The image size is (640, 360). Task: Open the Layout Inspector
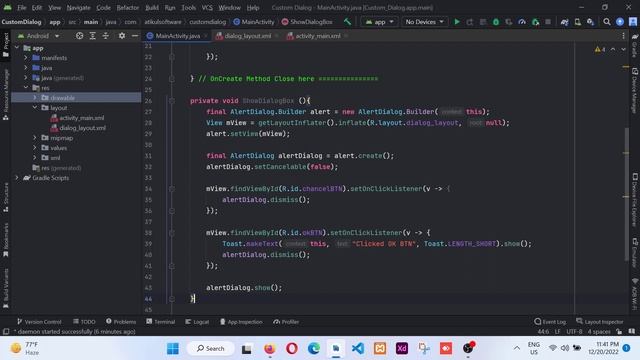pos(600,322)
